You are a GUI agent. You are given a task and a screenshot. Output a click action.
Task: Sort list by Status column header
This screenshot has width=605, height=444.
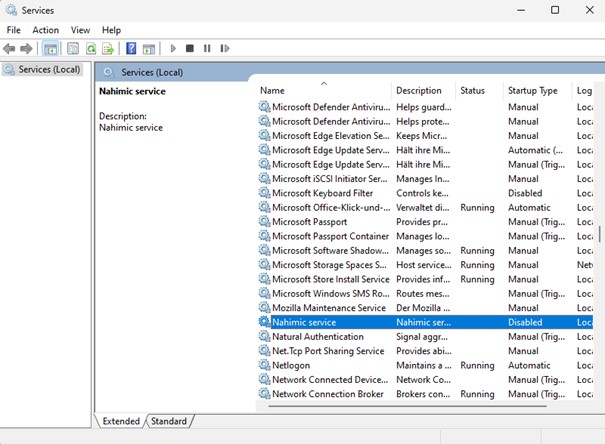coord(473,91)
